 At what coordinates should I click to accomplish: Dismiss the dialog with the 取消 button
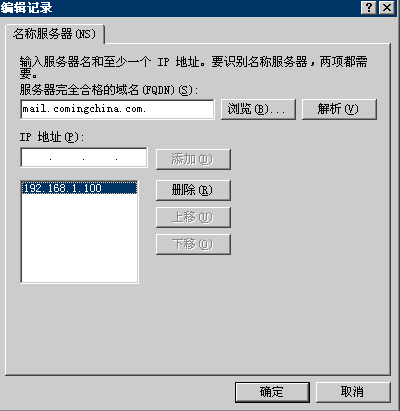(x=353, y=392)
